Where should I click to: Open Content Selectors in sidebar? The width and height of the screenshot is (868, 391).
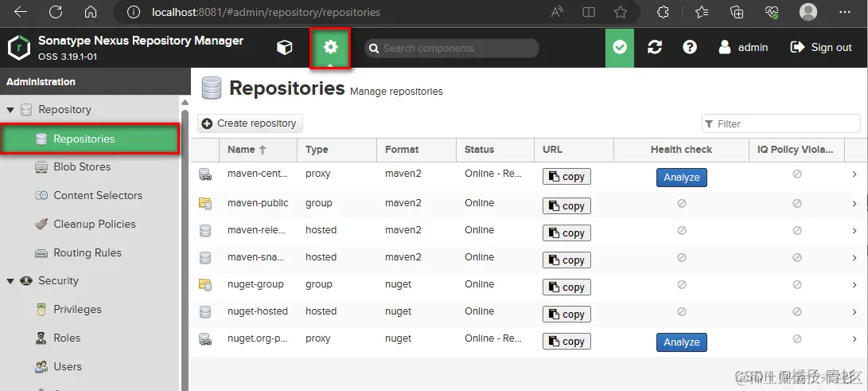coord(98,196)
